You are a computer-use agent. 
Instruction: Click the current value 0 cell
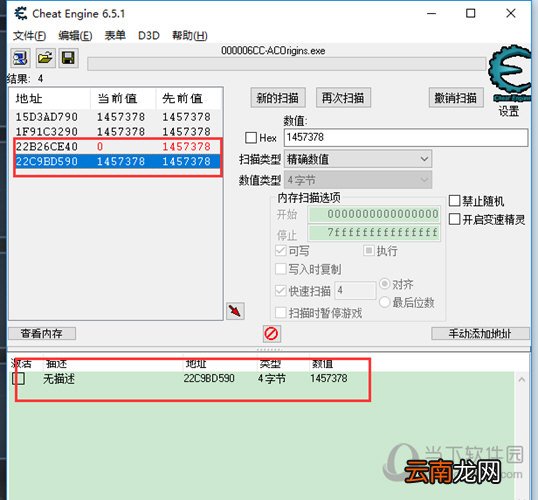[100, 147]
